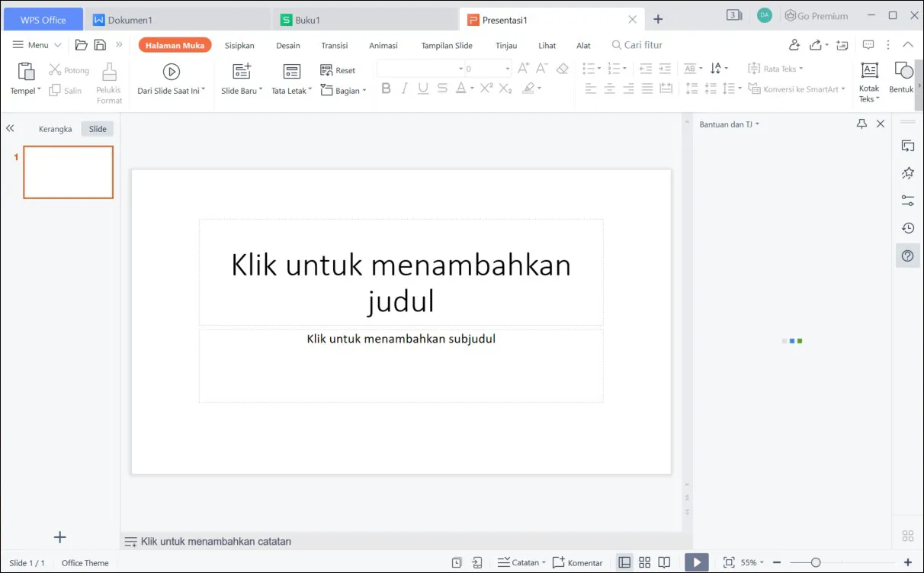
Task: Open a new slide with Slide Baru
Action: (x=239, y=79)
